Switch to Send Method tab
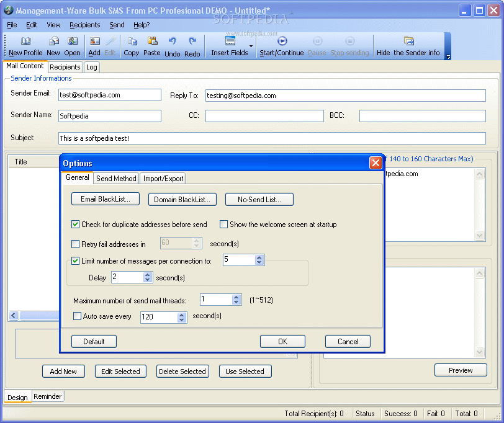 (x=116, y=179)
